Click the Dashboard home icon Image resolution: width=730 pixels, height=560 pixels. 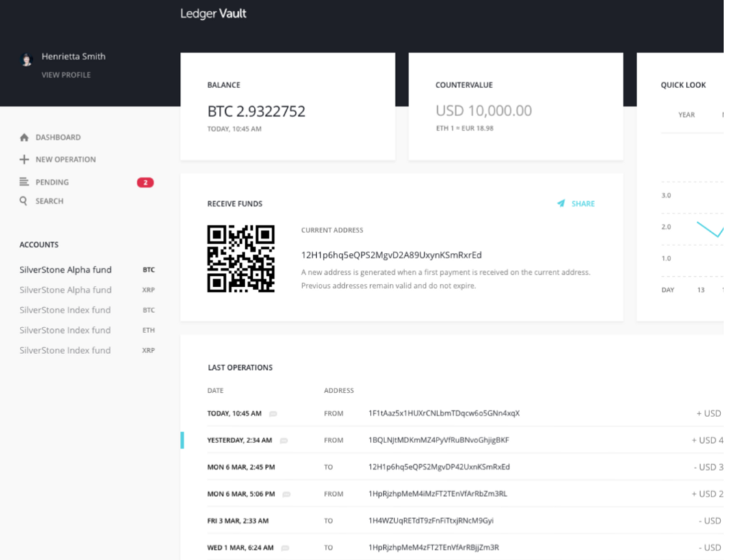(x=24, y=137)
